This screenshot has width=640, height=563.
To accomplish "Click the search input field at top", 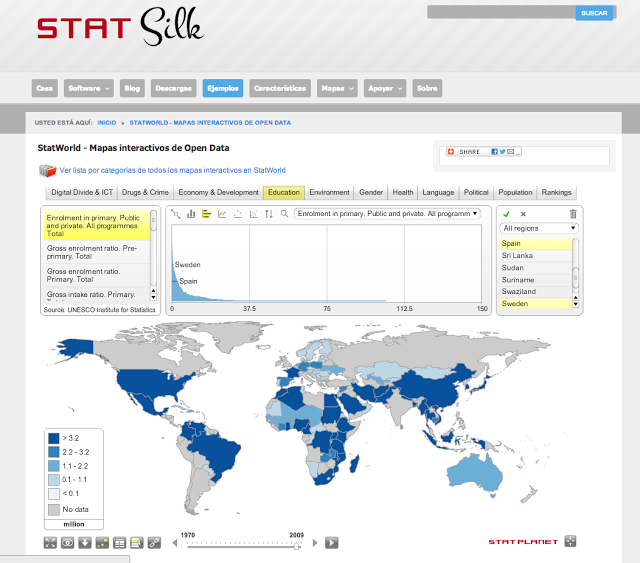I will (501, 12).
